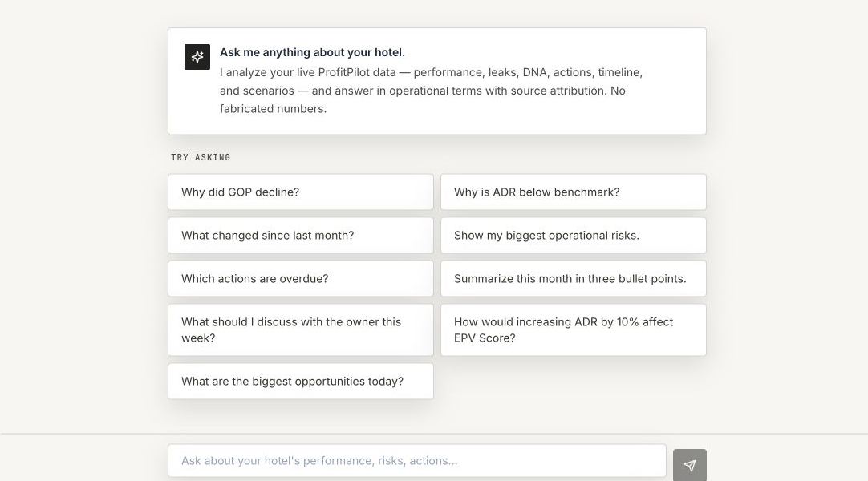Choose 'What changed since last month?' prompt
This screenshot has height=481, width=868.
301,235
